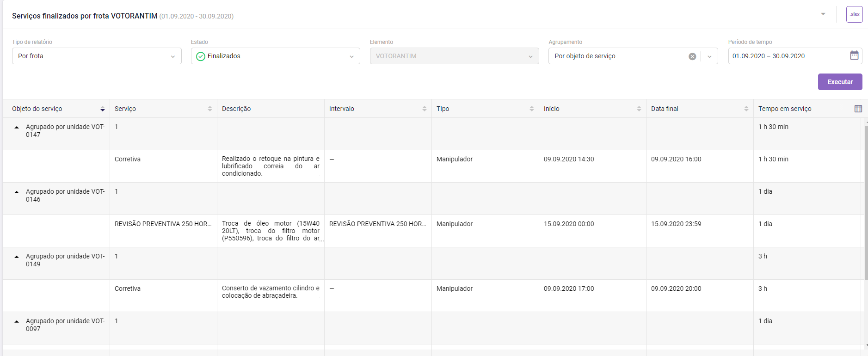Clear the Agrupamento selection with X icon
The width and height of the screenshot is (868, 356).
tap(692, 56)
